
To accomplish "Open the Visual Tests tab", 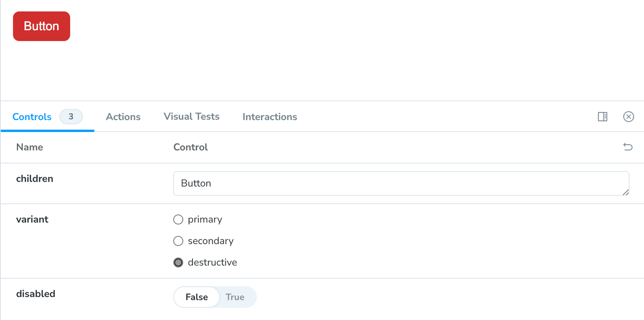I will 191,116.
